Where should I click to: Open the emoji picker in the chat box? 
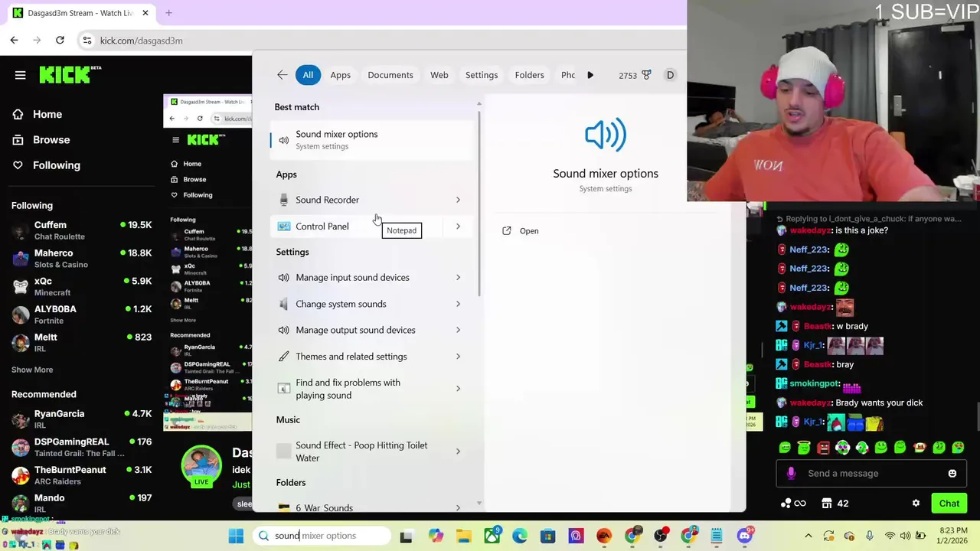coord(952,473)
